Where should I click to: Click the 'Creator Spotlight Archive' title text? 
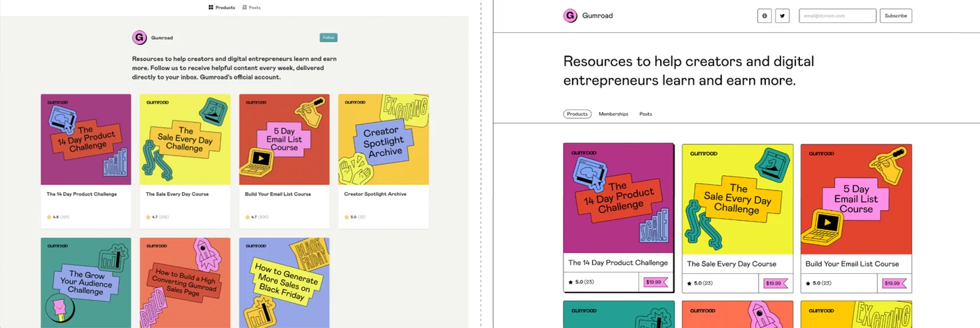click(375, 194)
